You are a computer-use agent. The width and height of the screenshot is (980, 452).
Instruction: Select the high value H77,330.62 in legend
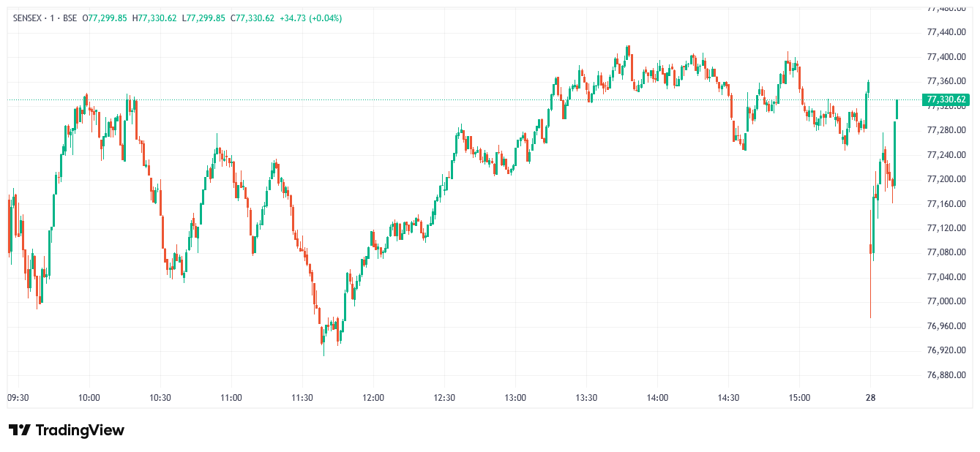click(154, 18)
